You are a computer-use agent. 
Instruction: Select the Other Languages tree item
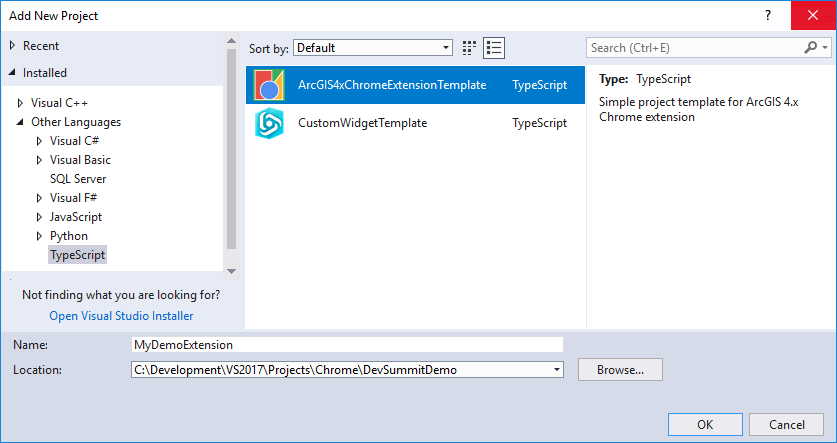tap(76, 122)
